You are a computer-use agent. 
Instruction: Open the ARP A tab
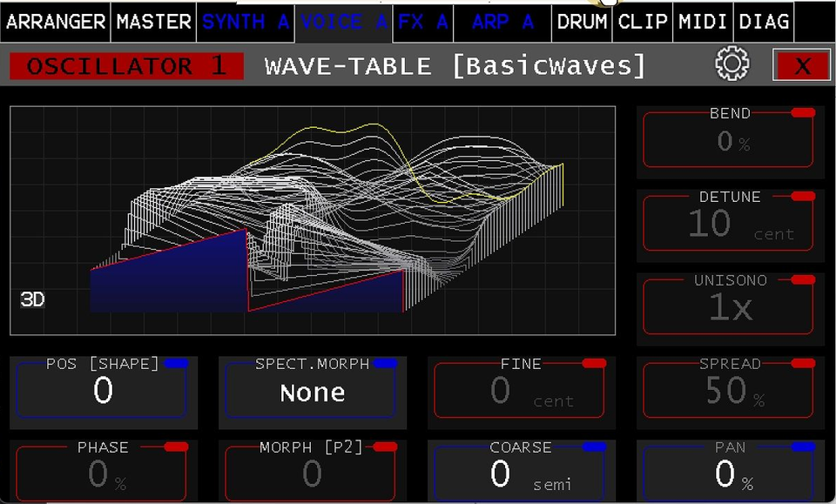click(x=502, y=22)
